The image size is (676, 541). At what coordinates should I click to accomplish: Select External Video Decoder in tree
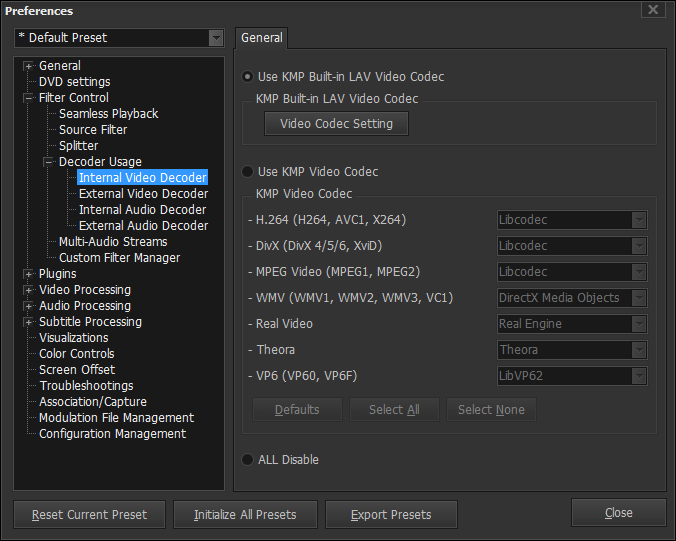pos(143,194)
